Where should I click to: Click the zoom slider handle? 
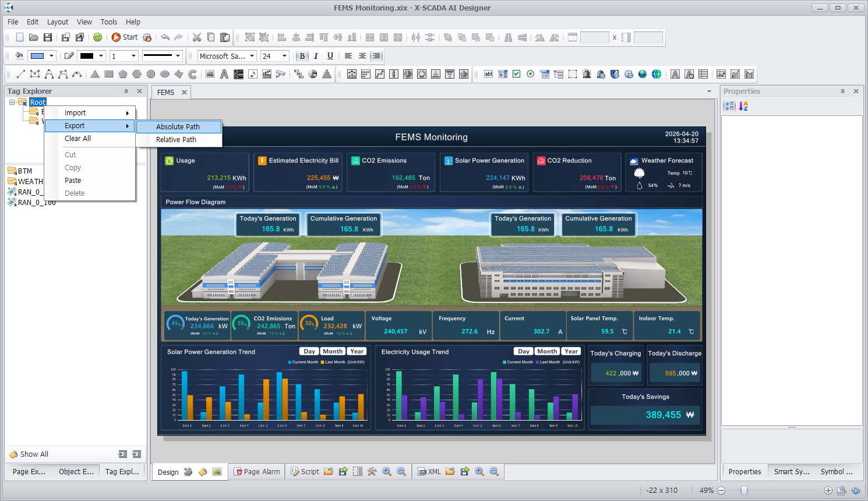click(744, 491)
